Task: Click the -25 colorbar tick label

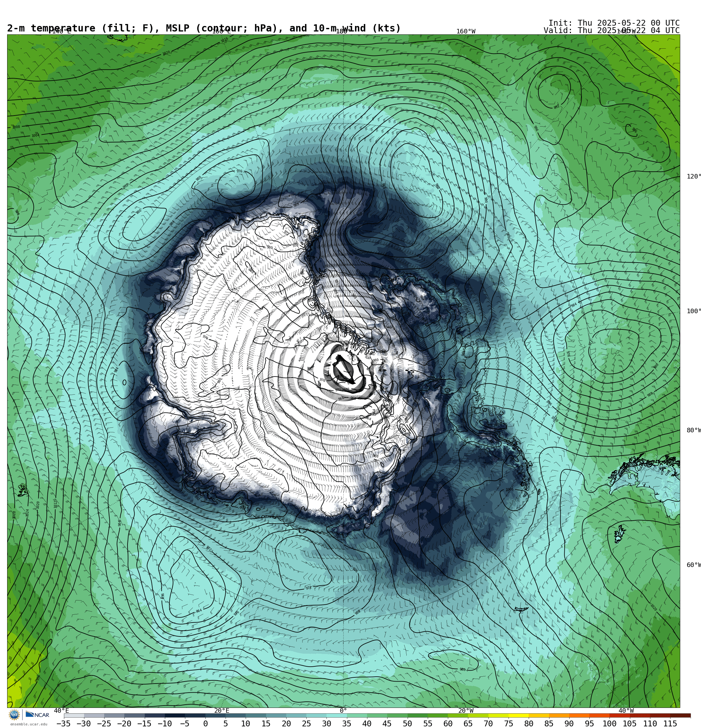Action: (x=104, y=723)
